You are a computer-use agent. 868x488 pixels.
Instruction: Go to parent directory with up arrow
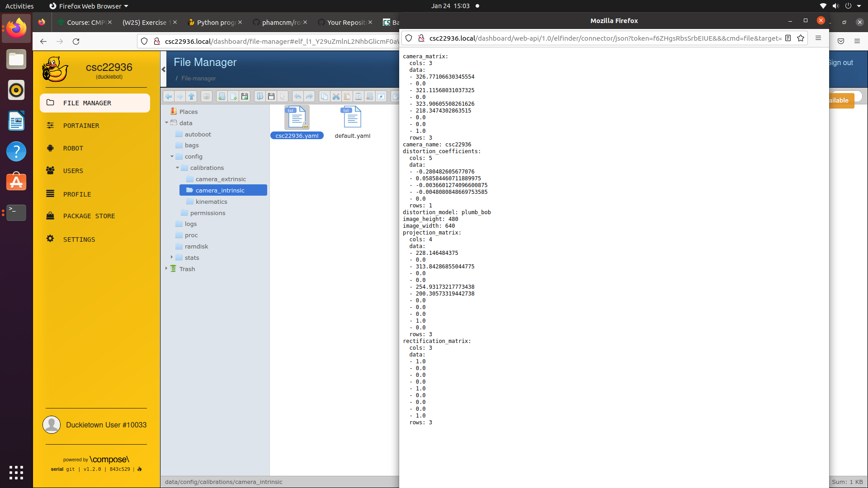192,96
